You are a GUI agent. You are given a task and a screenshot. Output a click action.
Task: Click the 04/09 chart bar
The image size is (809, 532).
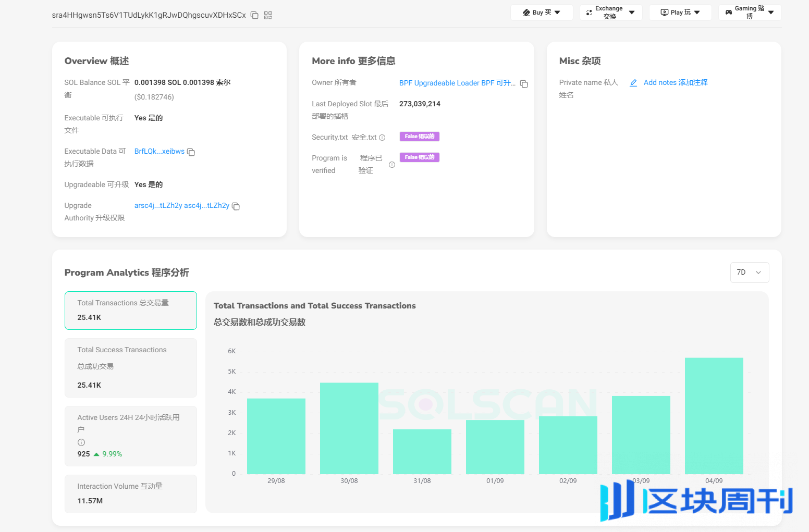[x=714, y=416]
